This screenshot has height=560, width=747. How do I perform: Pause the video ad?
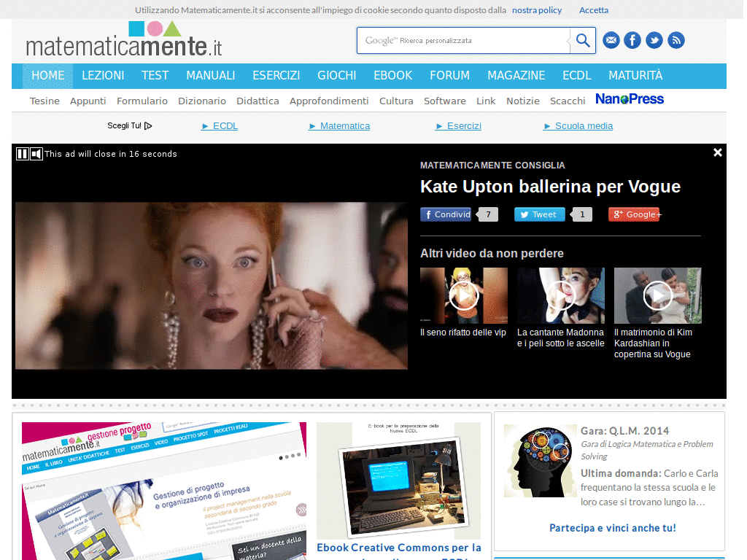click(x=23, y=154)
